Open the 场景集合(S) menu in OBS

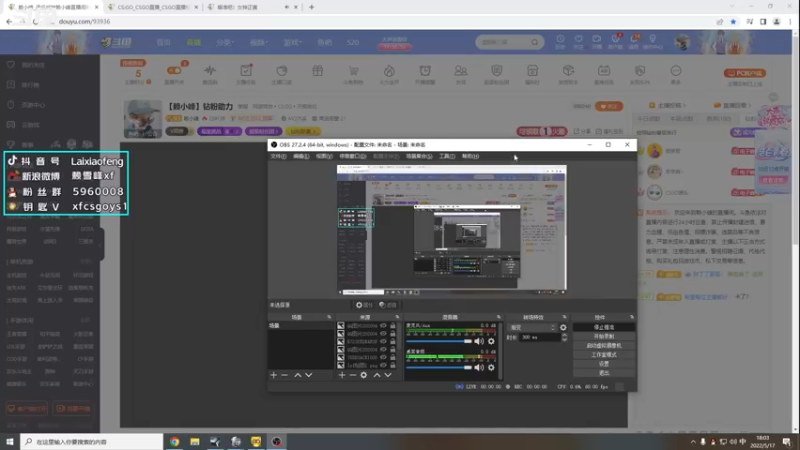(x=419, y=157)
